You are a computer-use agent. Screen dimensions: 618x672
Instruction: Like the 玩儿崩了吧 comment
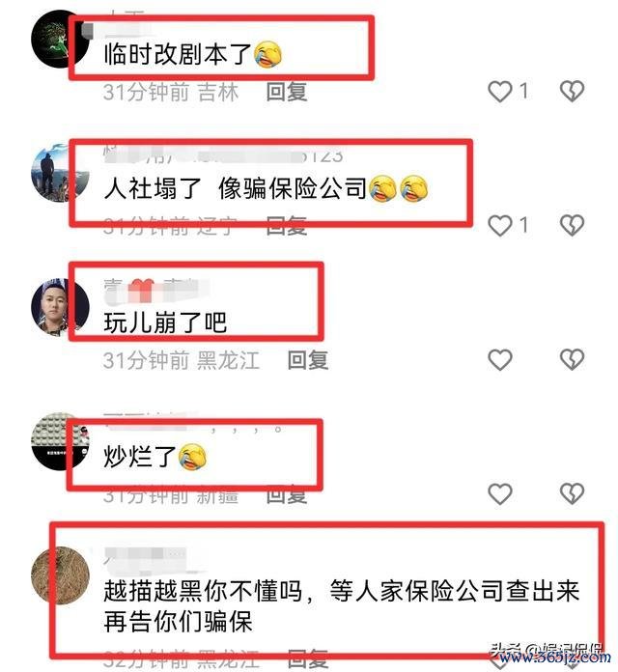tap(500, 359)
